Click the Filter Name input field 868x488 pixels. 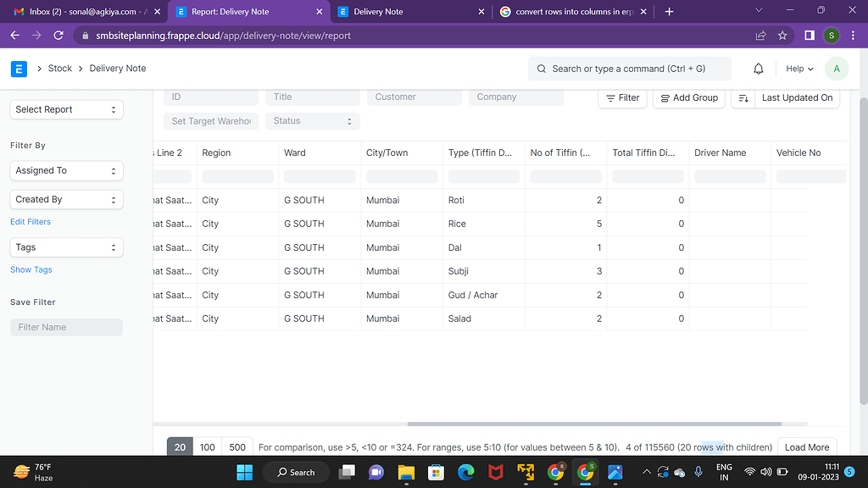click(x=66, y=326)
